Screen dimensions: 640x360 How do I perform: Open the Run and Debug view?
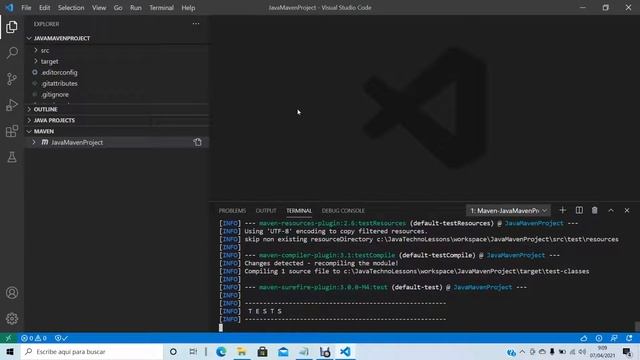point(12,105)
